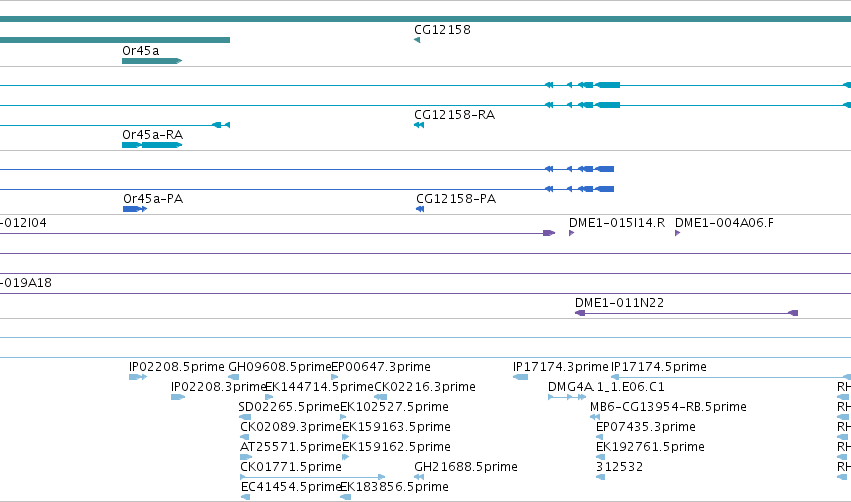This screenshot has width=851, height=502.
Task: Select the IP02208.5prime EST label
Action: click(x=176, y=367)
